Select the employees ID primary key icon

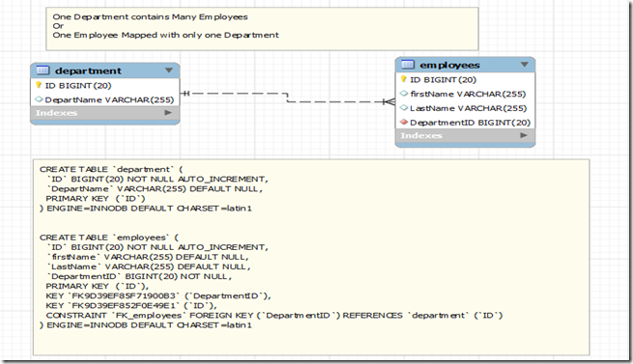click(403, 79)
